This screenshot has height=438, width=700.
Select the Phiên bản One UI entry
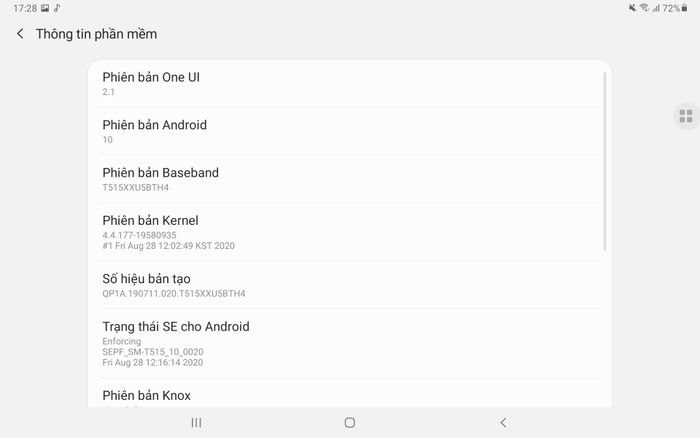pos(350,83)
